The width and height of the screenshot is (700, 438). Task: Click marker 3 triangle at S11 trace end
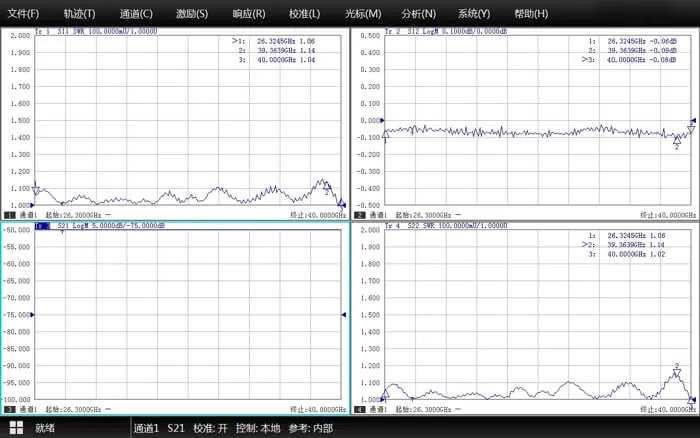click(342, 203)
